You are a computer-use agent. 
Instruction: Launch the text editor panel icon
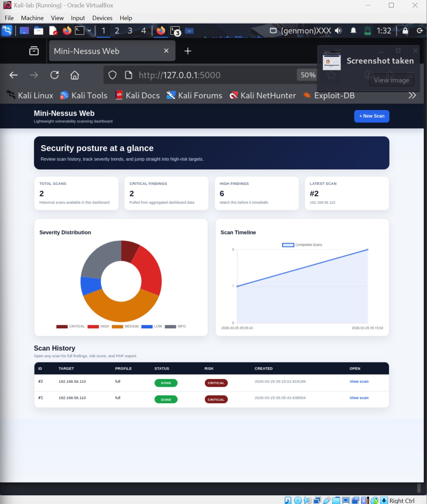coord(53,31)
